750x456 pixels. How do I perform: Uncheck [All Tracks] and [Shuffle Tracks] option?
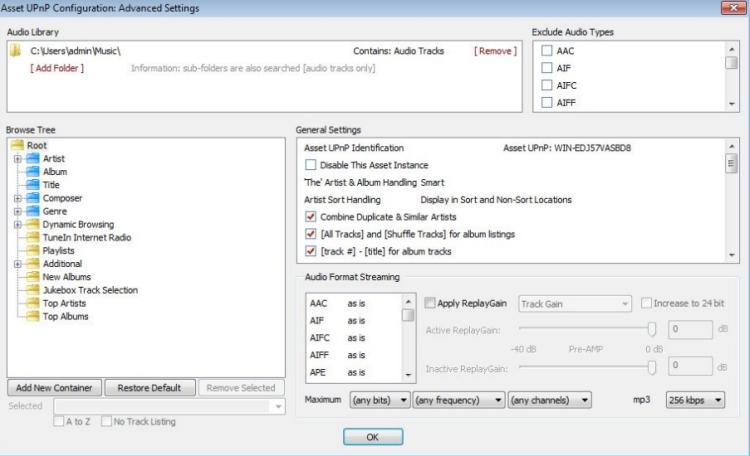pos(310,234)
